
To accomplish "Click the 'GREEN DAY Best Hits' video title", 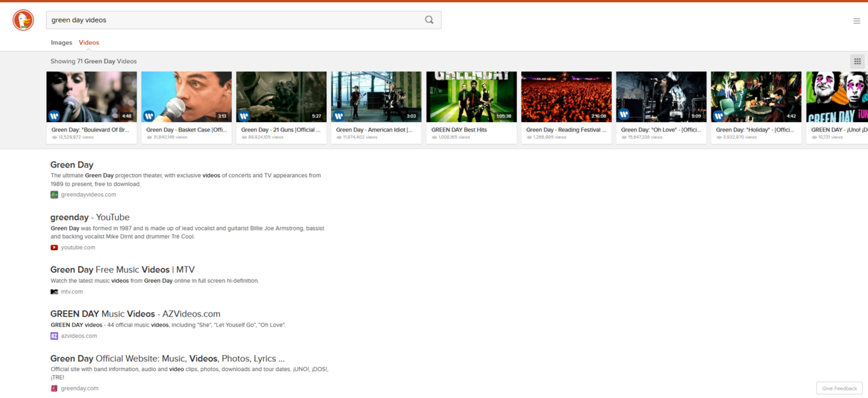I will 459,130.
